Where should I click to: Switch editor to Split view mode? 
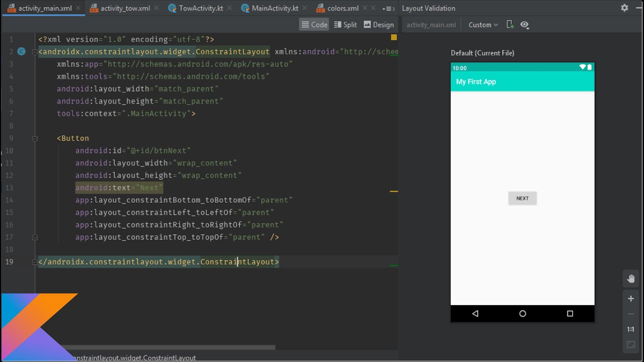click(345, 24)
